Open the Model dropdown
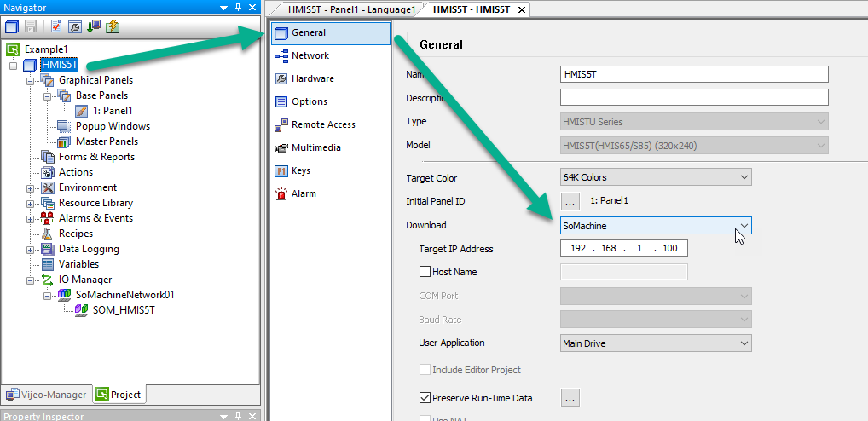Image resolution: width=868 pixels, height=421 pixels. (x=694, y=146)
